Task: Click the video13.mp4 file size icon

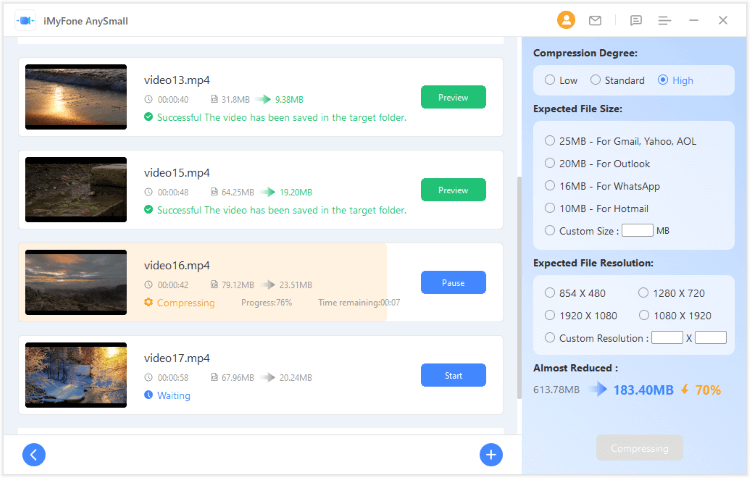Action: (x=214, y=99)
